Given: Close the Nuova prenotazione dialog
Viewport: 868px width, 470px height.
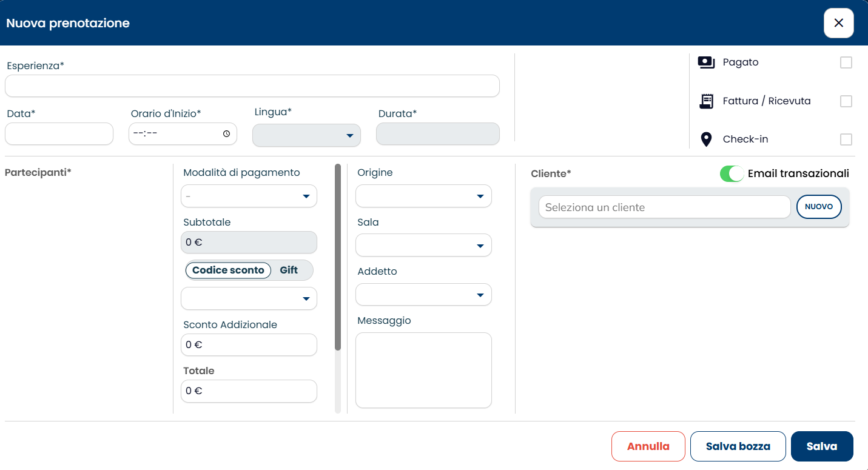Looking at the screenshot, I should click(x=839, y=23).
